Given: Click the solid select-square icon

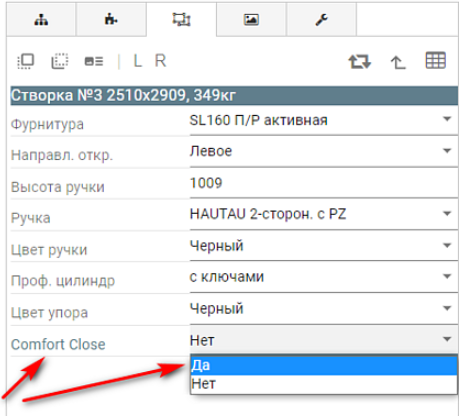Looking at the screenshot, I should coord(26,61).
